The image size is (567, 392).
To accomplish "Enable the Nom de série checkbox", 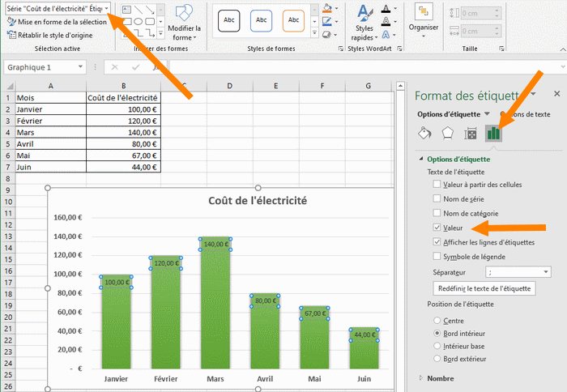I will click(x=438, y=199).
